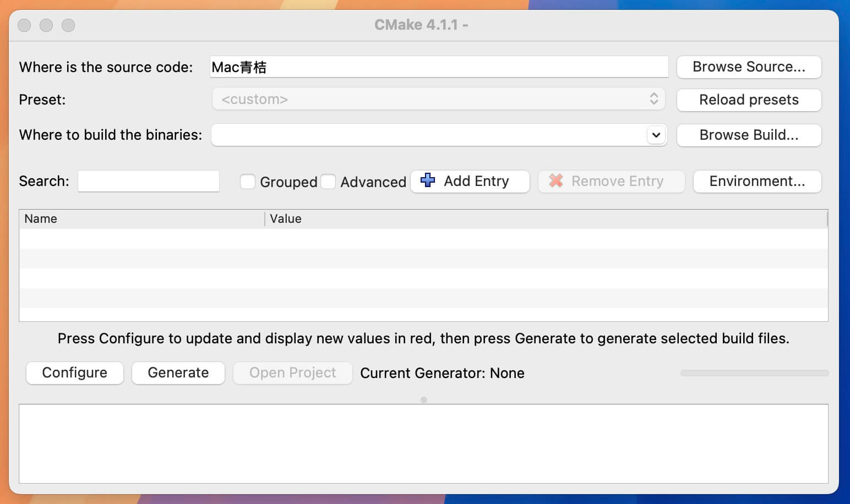
Task: Run Configure
Action: (x=75, y=372)
